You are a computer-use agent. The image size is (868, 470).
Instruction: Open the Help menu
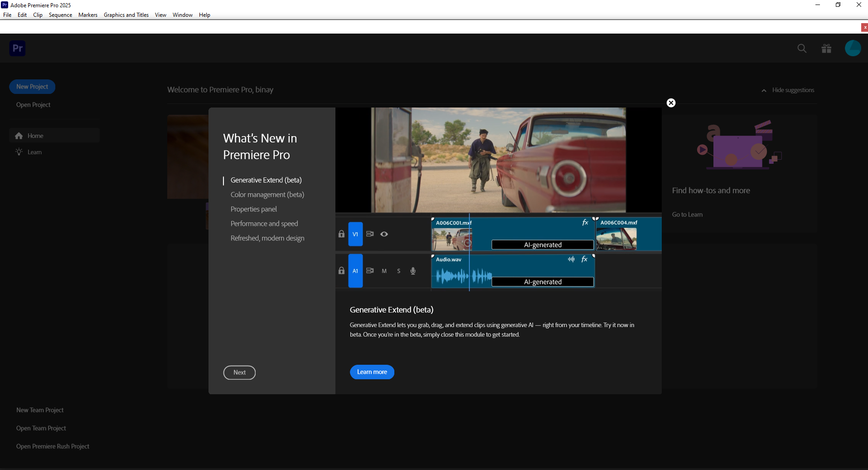coord(204,15)
